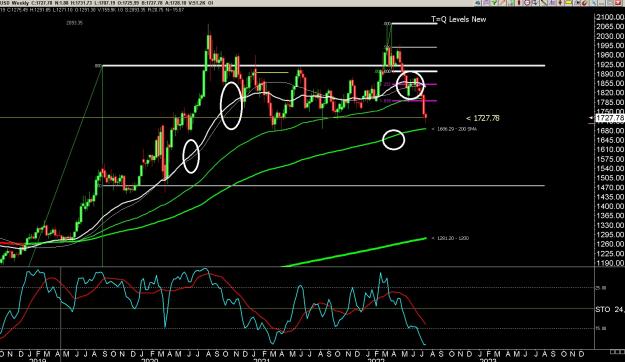Click the 2021 year label on time axis
Image resolution: width=625 pixels, height=362 pixels.
(x=261, y=360)
